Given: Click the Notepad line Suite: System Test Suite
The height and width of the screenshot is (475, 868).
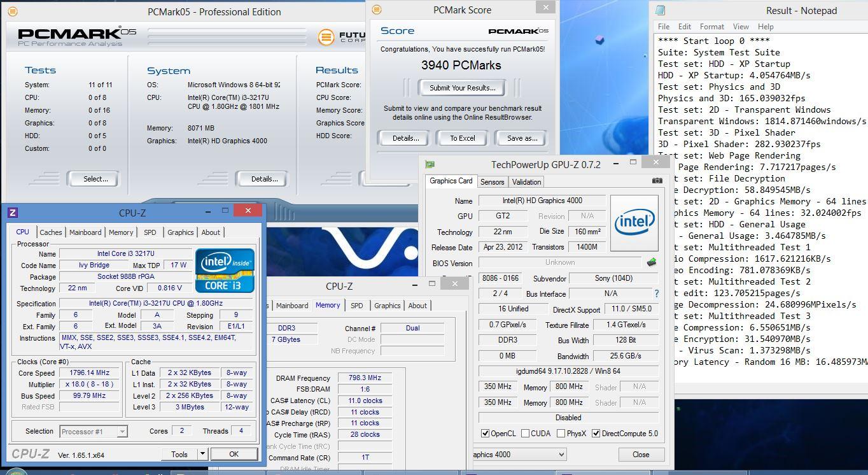Looking at the screenshot, I should (718, 52).
